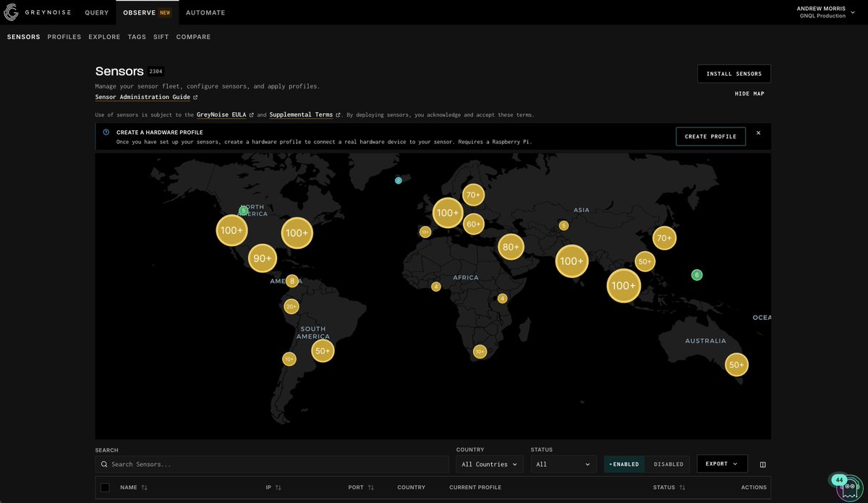Open the Tags sub-tab
This screenshot has width=868, height=503.
point(137,37)
